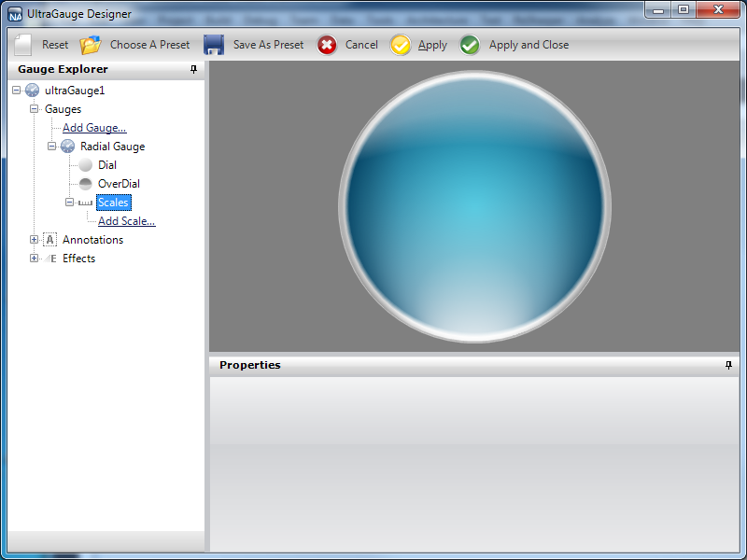Screen dimensions: 747x560
Task: Click the Save As Preset floppy disk icon
Action: (x=214, y=45)
